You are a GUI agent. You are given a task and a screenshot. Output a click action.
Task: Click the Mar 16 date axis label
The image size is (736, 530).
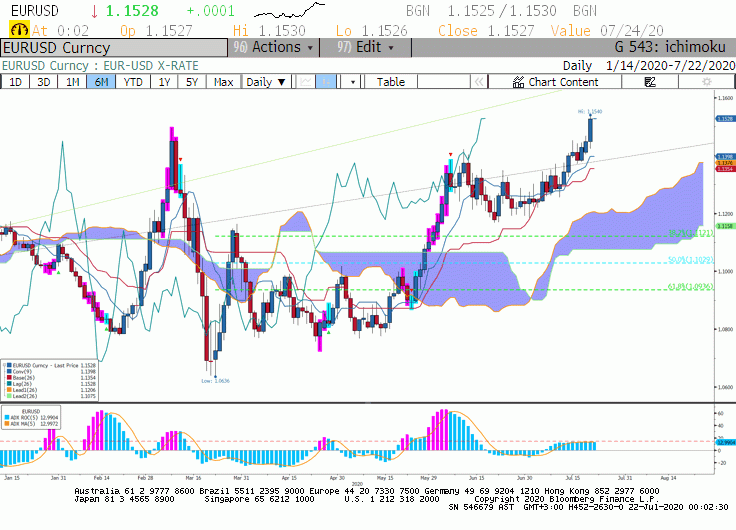click(x=193, y=478)
